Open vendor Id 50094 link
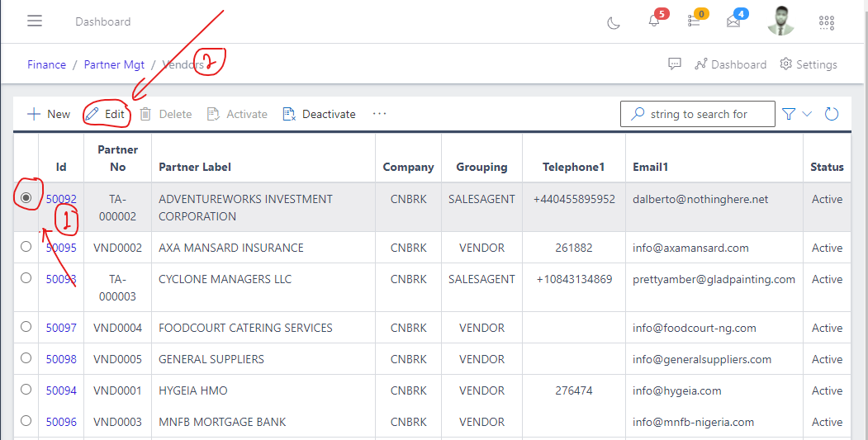The image size is (868, 440). [x=61, y=390]
